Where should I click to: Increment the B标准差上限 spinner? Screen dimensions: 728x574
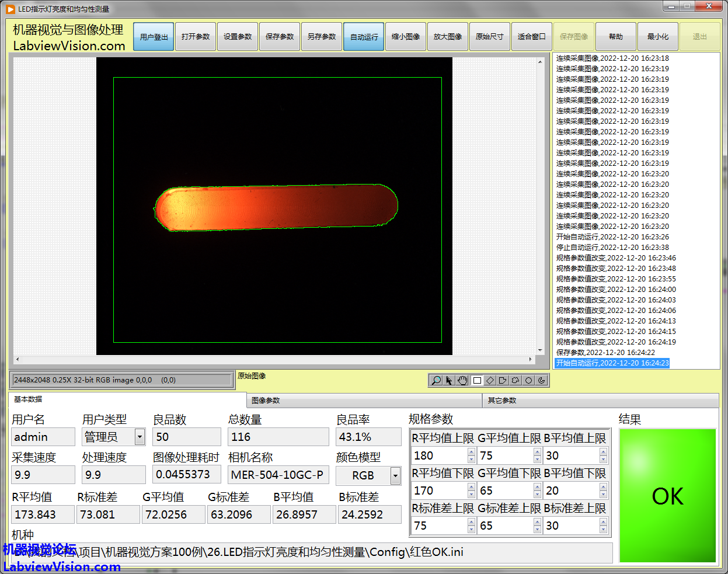(603, 522)
